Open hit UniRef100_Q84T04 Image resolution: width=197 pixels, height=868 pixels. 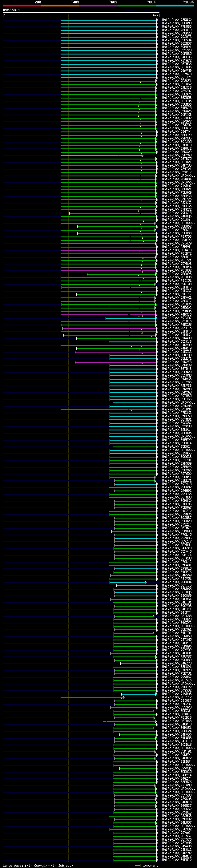pos(176,132)
